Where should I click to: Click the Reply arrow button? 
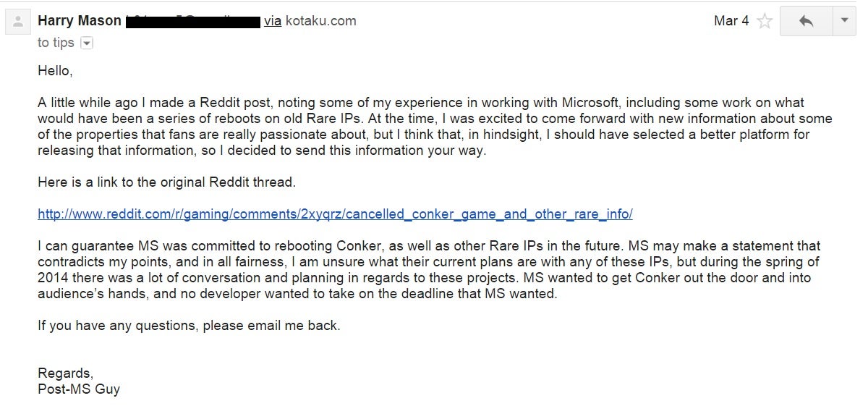coord(806,21)
